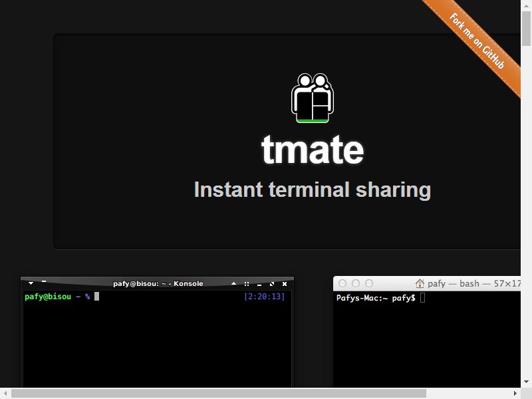The height and width of the screenshot is (399, 532).
Task: Click the green 'pafy@bisou' prompt text
Action: click(x=48, y=297)
